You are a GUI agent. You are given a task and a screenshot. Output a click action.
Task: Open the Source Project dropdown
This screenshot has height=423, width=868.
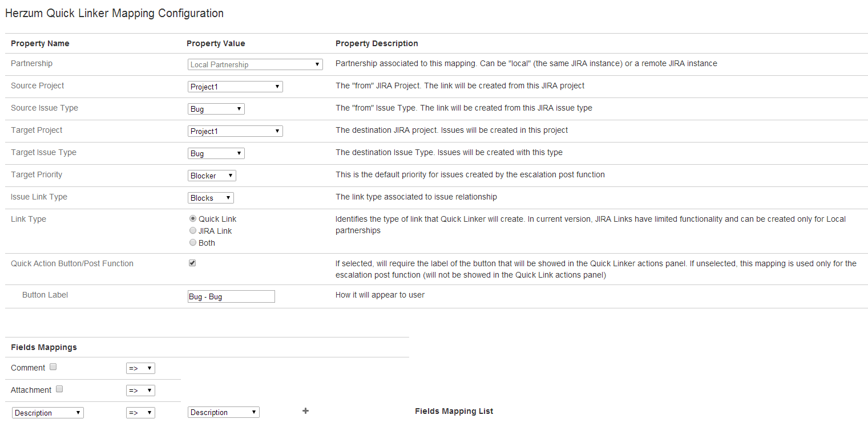pyautogui.click(x=235, y=86)
